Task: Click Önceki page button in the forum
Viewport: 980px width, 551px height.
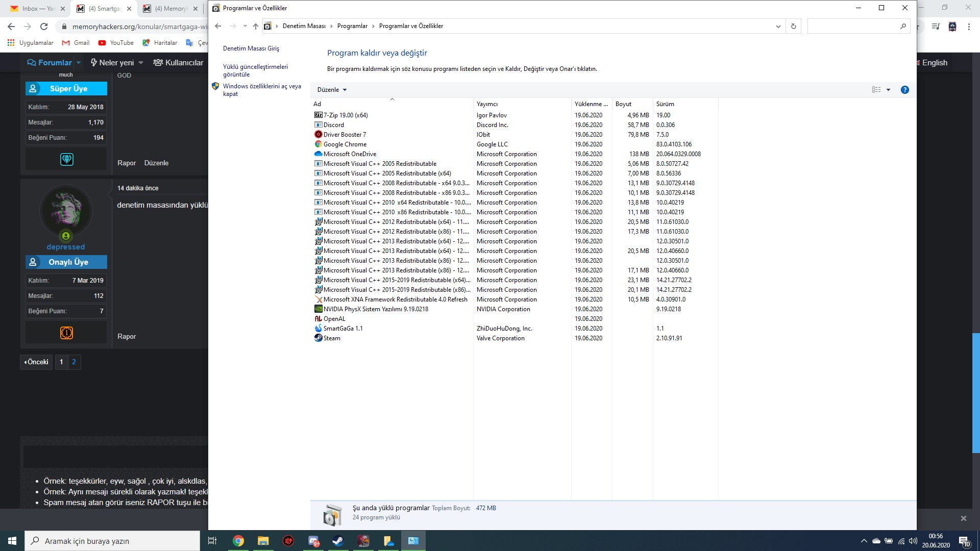Action: pyautogui.click(x=36, y=362)
